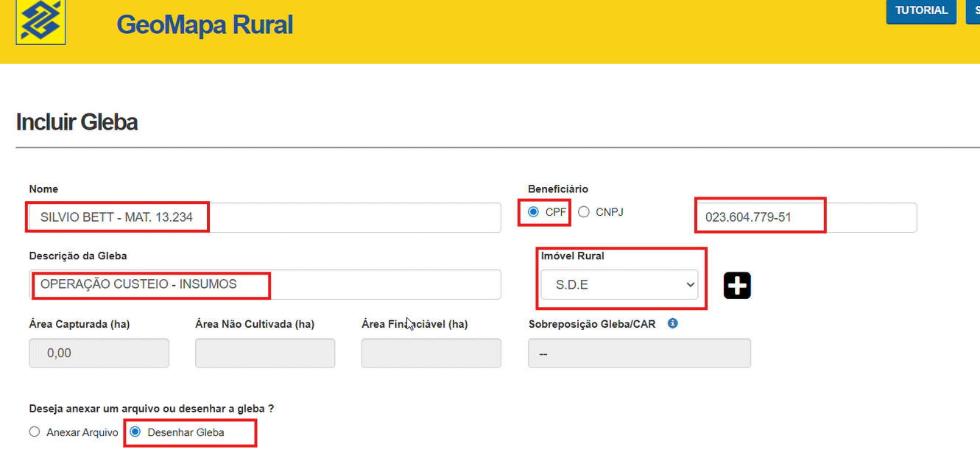Open the TUTORIAL button

point(920,11)
